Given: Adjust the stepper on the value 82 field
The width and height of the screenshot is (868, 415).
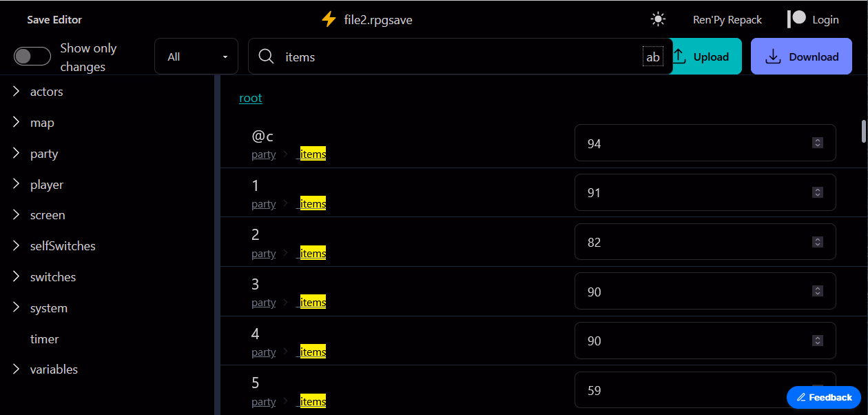Looking at the screenshot, I should (x=818, y=242).
